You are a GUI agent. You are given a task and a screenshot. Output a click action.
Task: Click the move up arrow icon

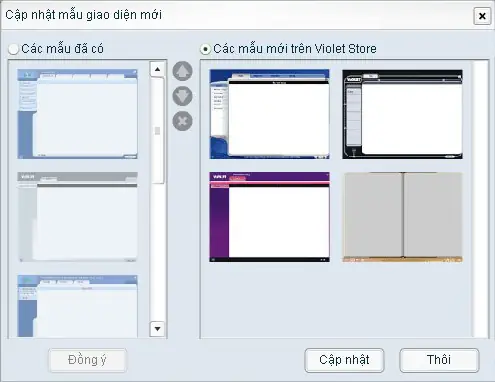pyautogui.click(x=182, y=71)
